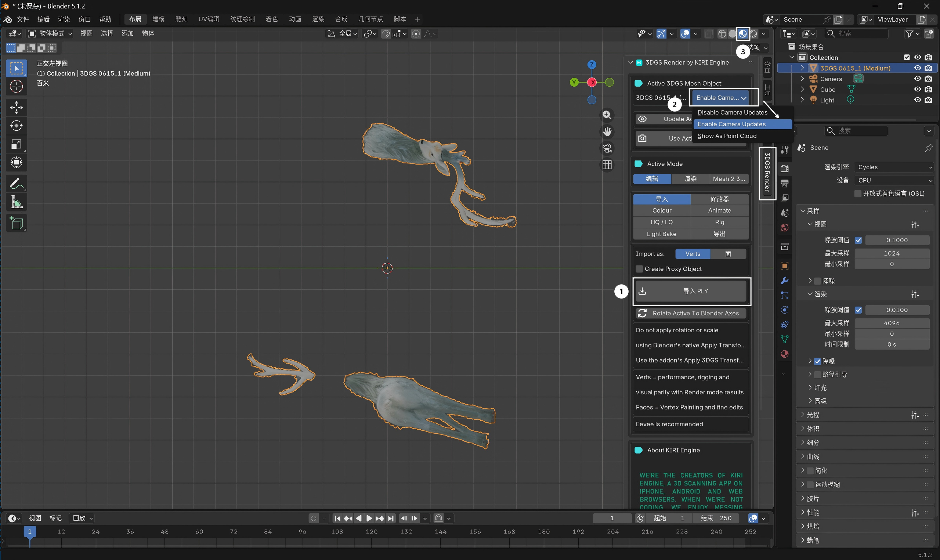
Task: Adjust the 0.0100 render noise threshold slider
Action: coord(897,310)
